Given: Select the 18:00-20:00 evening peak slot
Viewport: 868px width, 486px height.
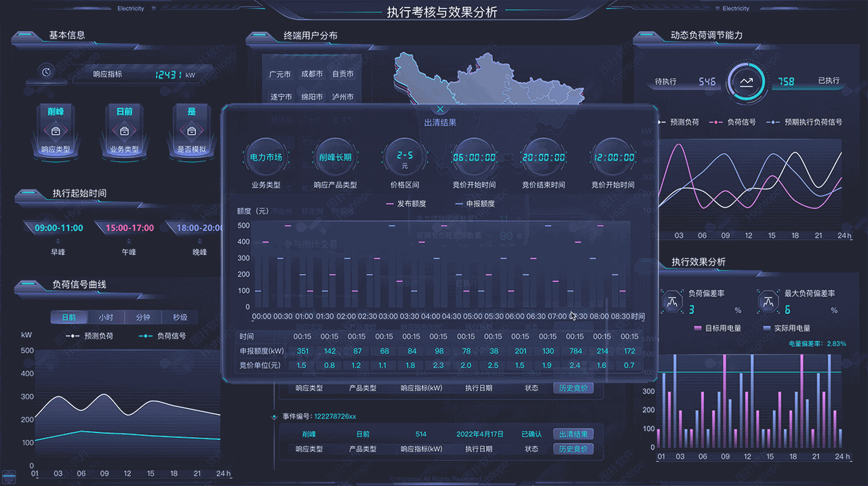Looking at the screenshot, I should 199,228.
